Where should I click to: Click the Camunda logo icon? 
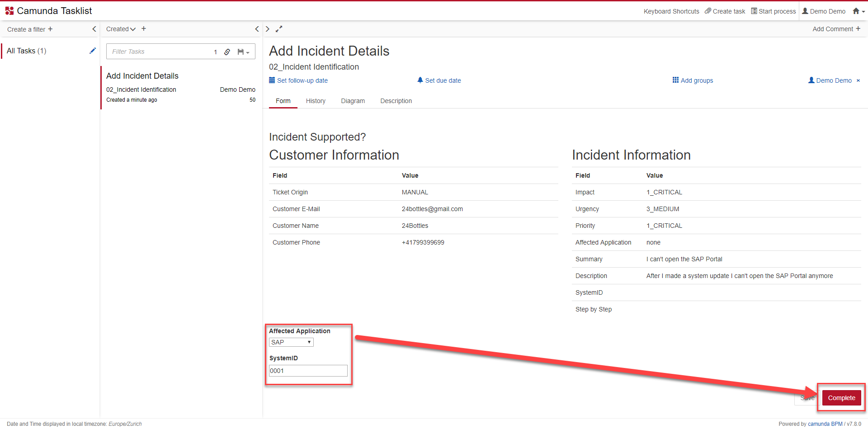point(9,11)
